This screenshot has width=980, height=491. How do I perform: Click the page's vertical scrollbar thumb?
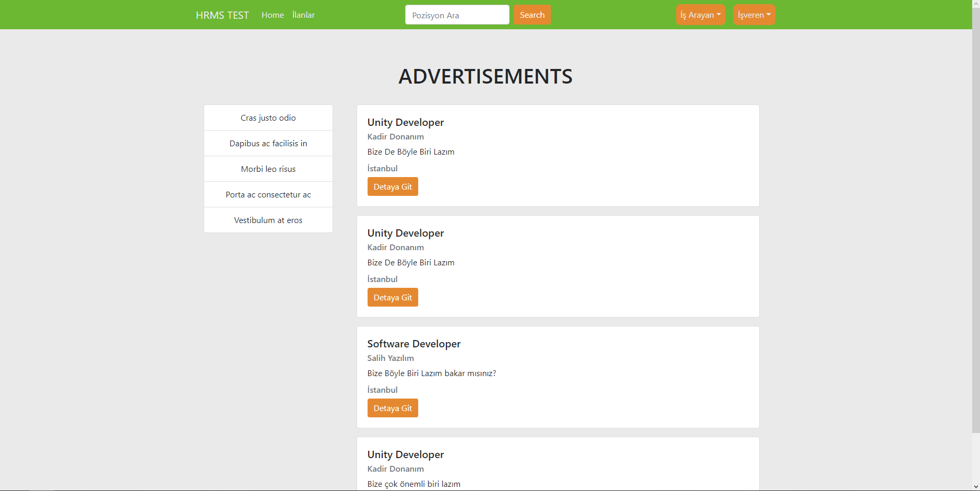pos(976,219)
